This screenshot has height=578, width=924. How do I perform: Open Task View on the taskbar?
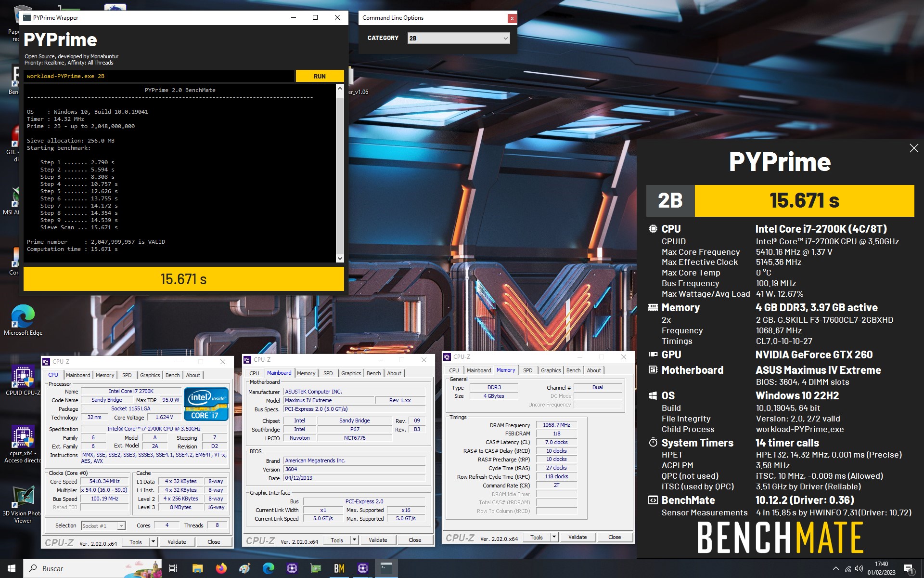coord(173,568)
